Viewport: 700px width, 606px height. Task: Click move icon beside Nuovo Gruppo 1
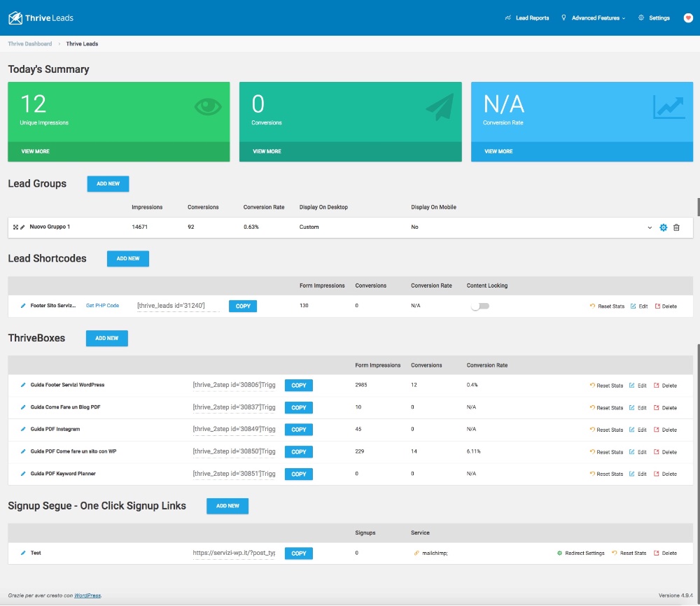tap(15, 227)
